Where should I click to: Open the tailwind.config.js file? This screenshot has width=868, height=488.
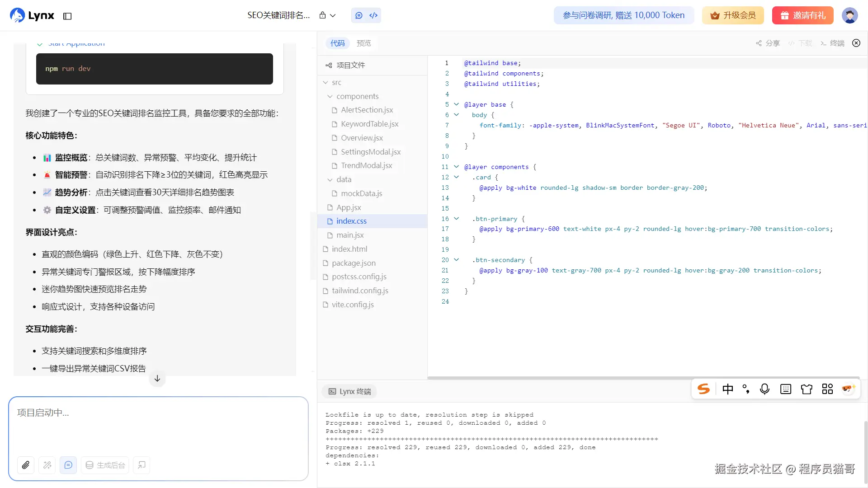tap(360, 291)
